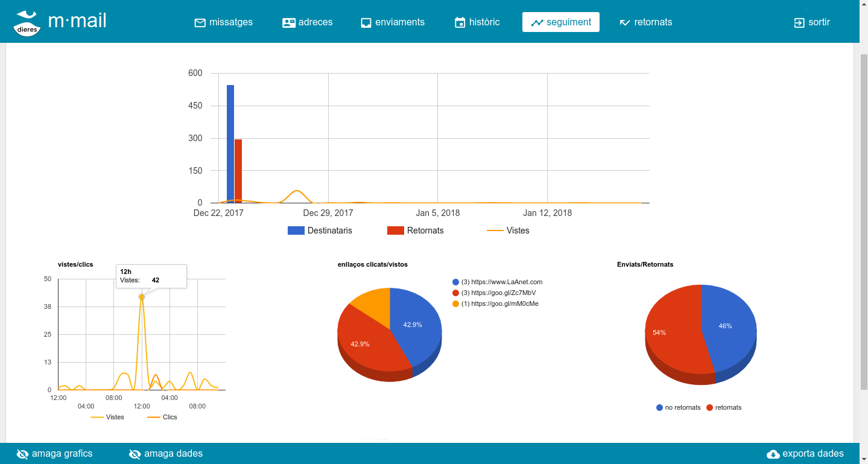
Task: Click the trend line icon beside seguiment
Action: [x=537, y=22]
